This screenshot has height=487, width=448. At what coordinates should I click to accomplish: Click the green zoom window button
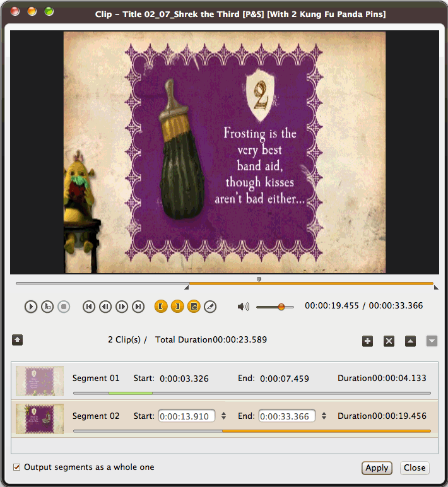tap(49, 11)
